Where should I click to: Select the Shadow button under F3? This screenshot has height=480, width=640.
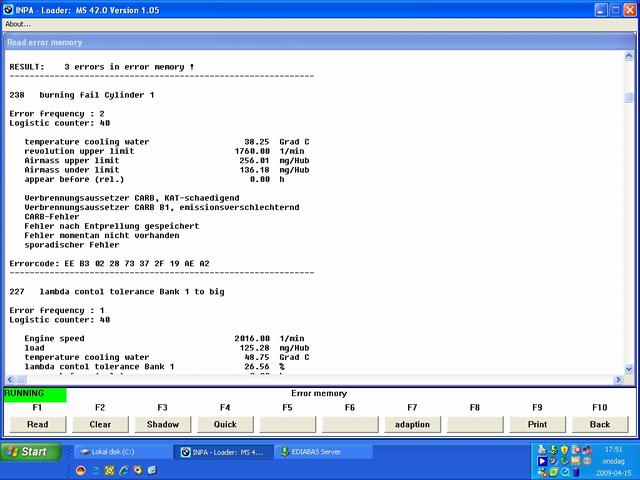click(162, 424)
